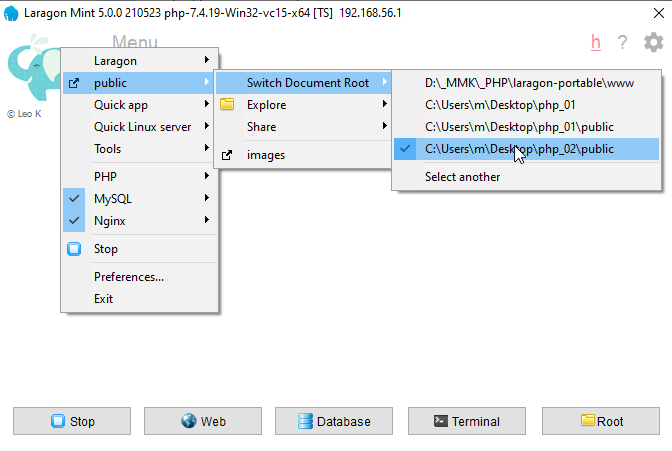Click the question mark help icon
Viewport: 672px width, 451px height.
tap(622, 43)
